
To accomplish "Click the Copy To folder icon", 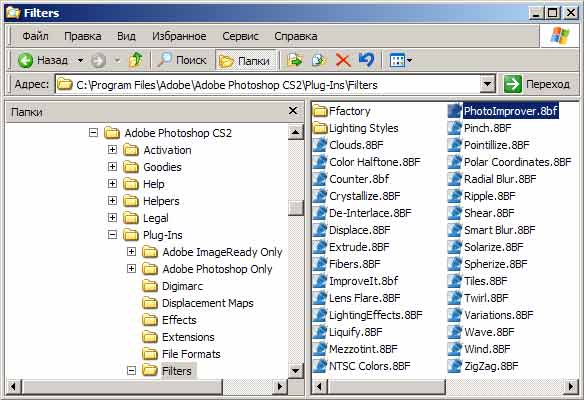I will point(319,60).
